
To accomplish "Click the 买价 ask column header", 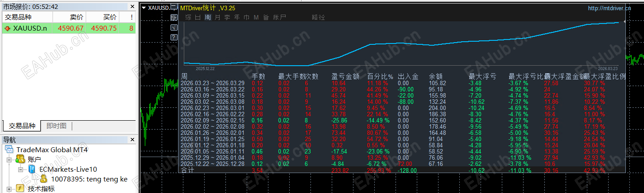I will tap(102, 17).
